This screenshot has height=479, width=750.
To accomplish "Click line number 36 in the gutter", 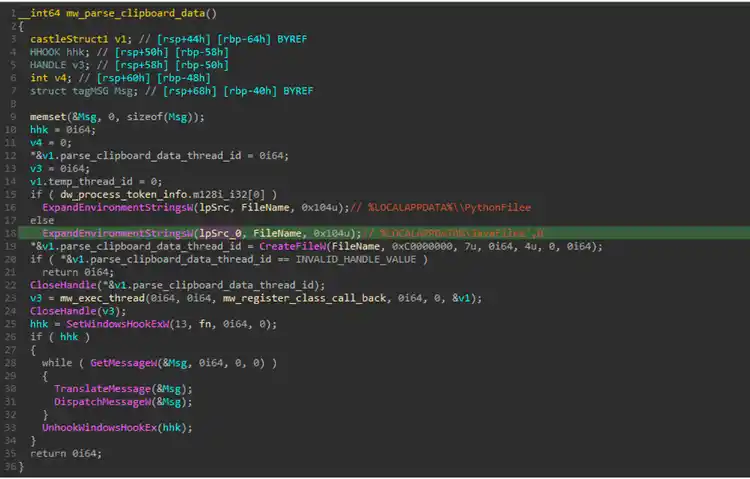I will point(10,466).
